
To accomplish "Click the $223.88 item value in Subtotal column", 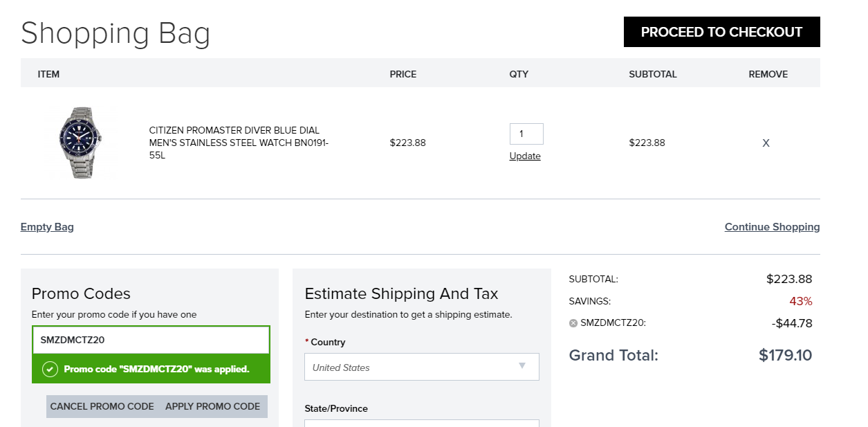I will [x=647, y=143].
